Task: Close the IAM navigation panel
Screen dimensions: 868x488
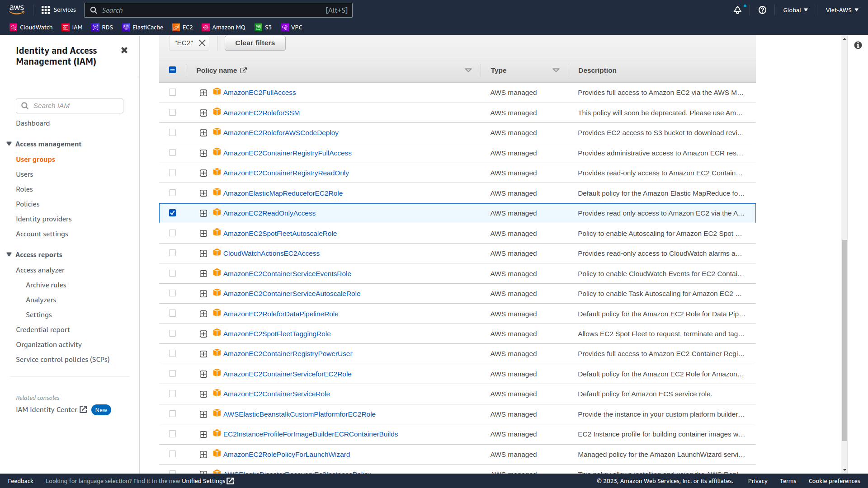Action: click(x=124, y=50)
